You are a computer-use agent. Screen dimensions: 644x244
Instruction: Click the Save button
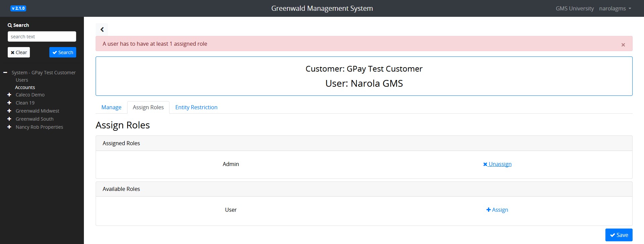point(619,235)
